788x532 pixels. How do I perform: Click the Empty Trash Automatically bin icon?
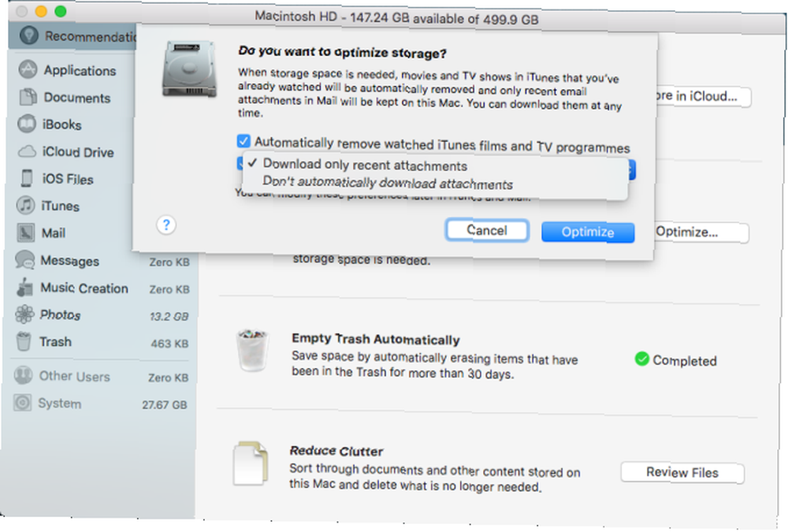252,350
